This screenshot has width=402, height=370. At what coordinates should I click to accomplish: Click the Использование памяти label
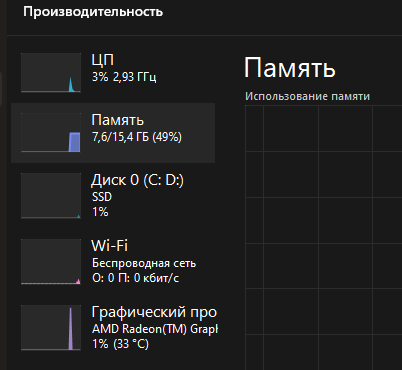(x=307, y=96)
